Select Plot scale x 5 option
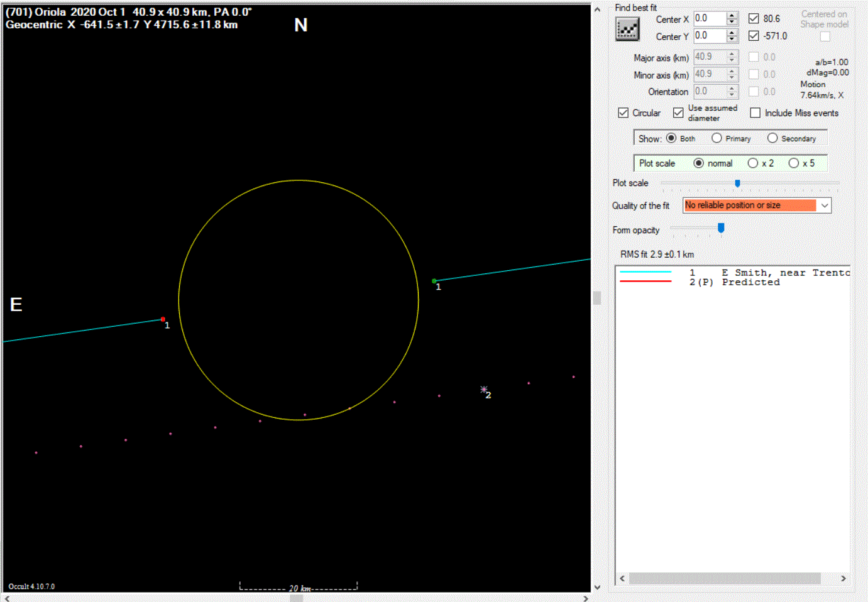 (794, 163)
